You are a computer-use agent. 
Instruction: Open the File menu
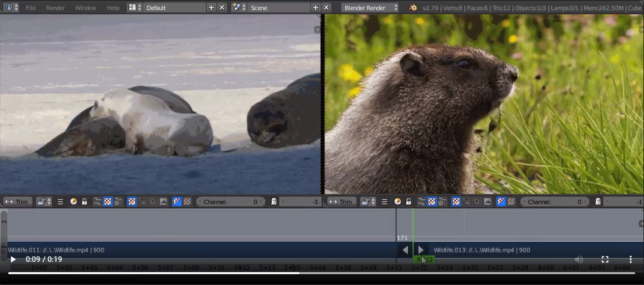[x=31, y=7]
